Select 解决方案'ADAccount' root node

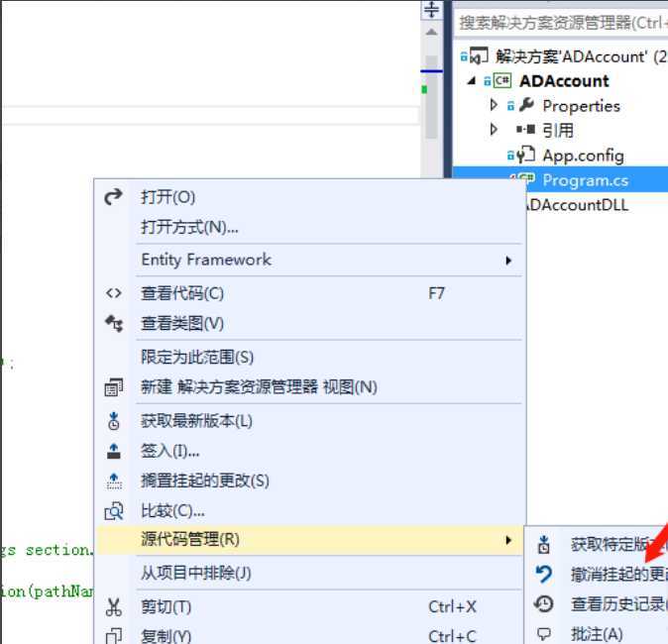pyautogui.click(x=580, y=56)
